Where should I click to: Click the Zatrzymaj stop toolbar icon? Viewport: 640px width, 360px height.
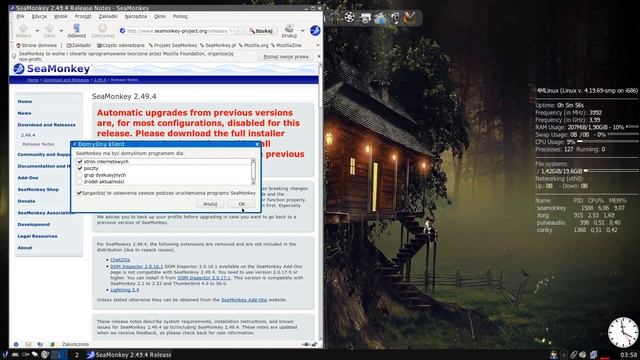pos(102,28)
